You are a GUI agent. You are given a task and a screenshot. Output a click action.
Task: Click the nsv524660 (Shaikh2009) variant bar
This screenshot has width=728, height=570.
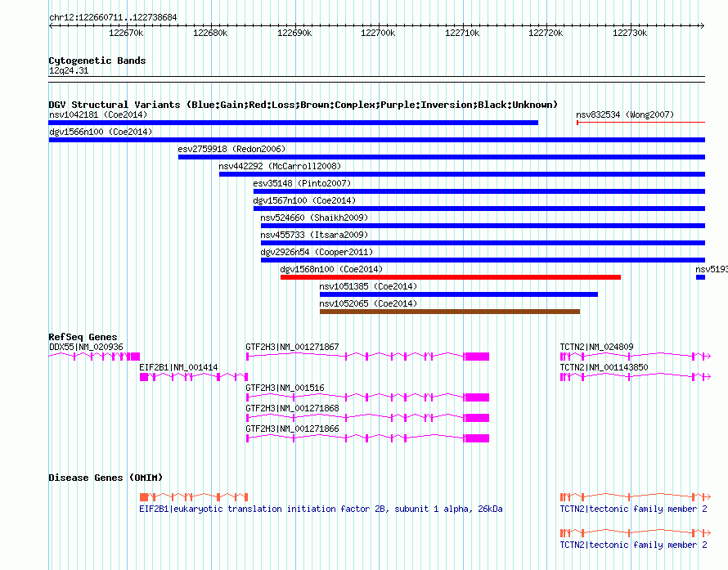(483, 226)
